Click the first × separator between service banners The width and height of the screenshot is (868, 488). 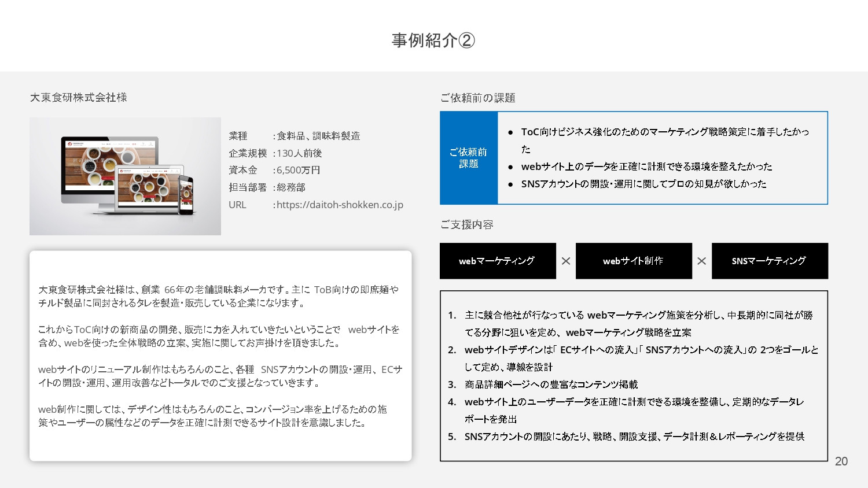coord(565,261)
